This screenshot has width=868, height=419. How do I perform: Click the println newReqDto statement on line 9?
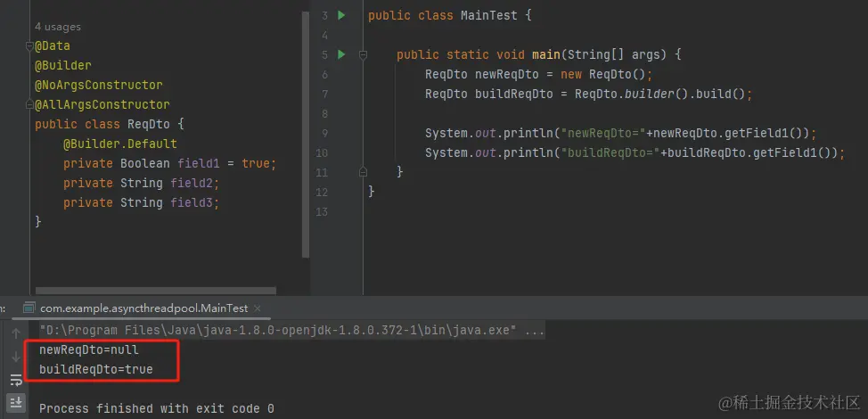pyautogui.click(x=621, y=133)
